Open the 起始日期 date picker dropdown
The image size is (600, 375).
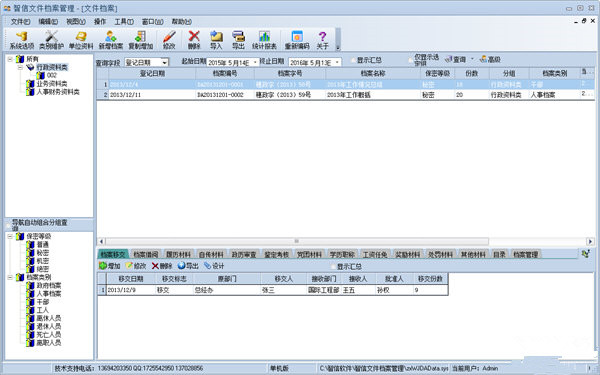[255, 62]
